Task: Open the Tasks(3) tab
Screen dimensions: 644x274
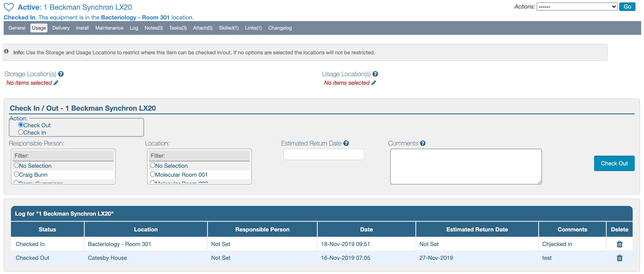Action: 178,28
